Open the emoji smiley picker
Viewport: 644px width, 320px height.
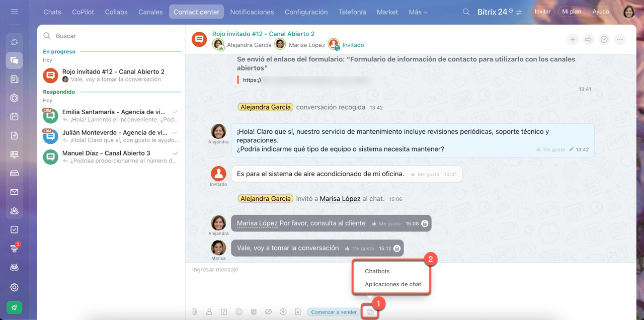(239, 312)
